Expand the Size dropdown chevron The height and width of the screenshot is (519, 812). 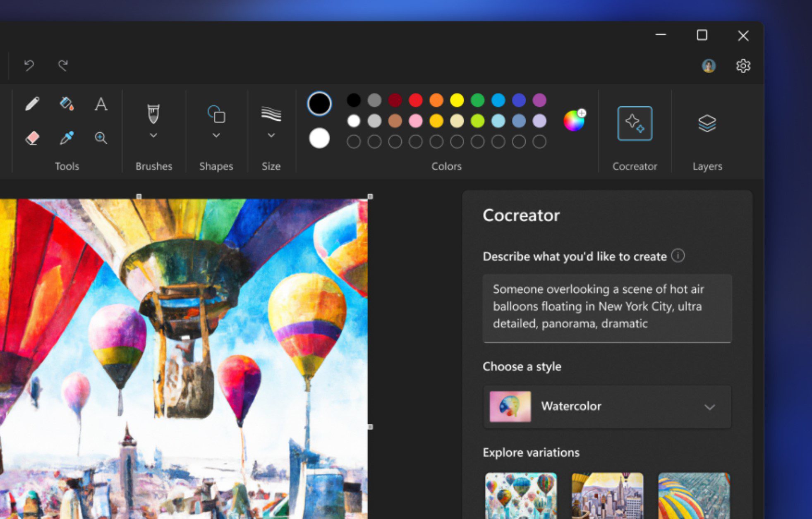click(271, 135)
